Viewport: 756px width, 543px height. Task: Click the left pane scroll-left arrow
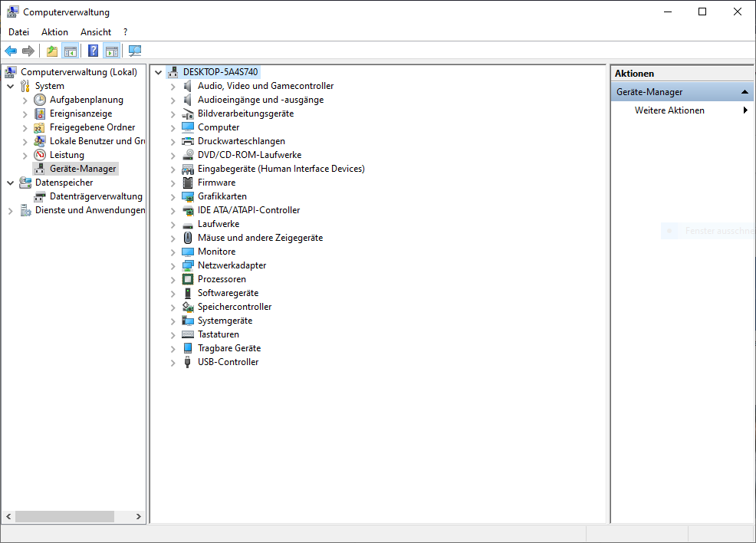8,516
